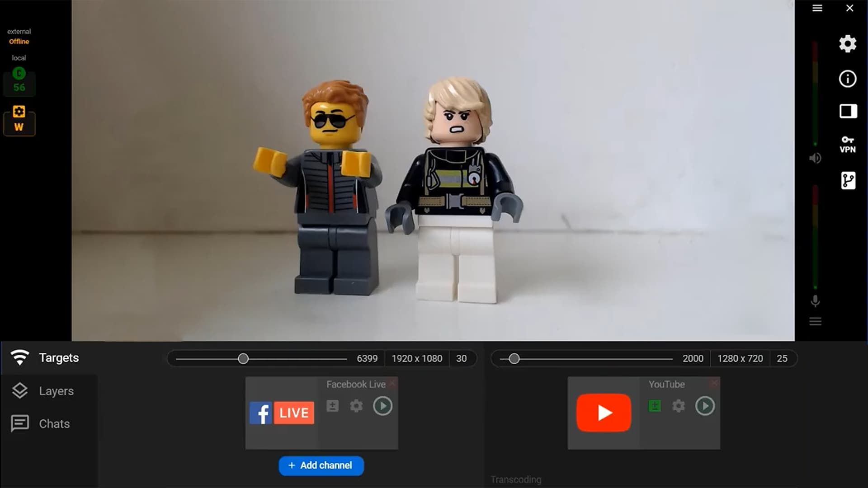Switch to the Layers tab

pyautogui.click(x=49, y=391)
